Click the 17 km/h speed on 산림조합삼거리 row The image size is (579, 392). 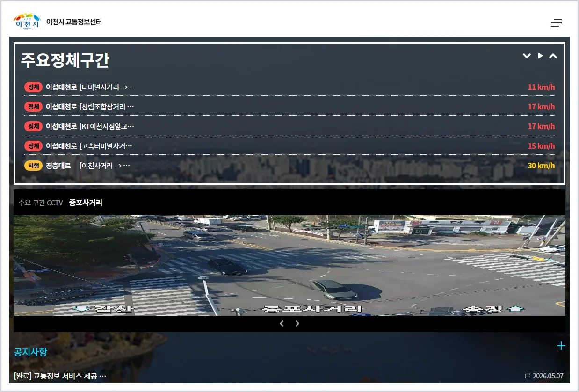(541, 107)
